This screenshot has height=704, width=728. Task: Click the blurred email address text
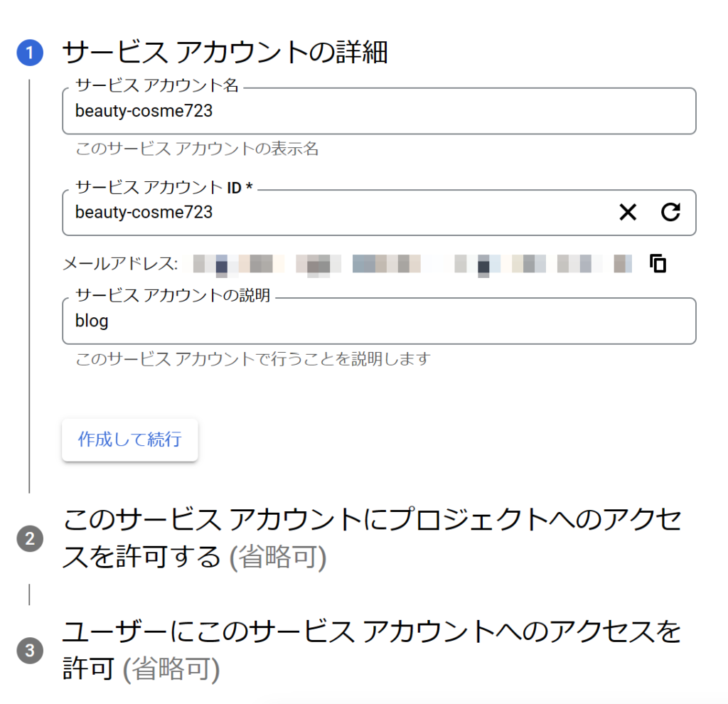tap(412, 263)
